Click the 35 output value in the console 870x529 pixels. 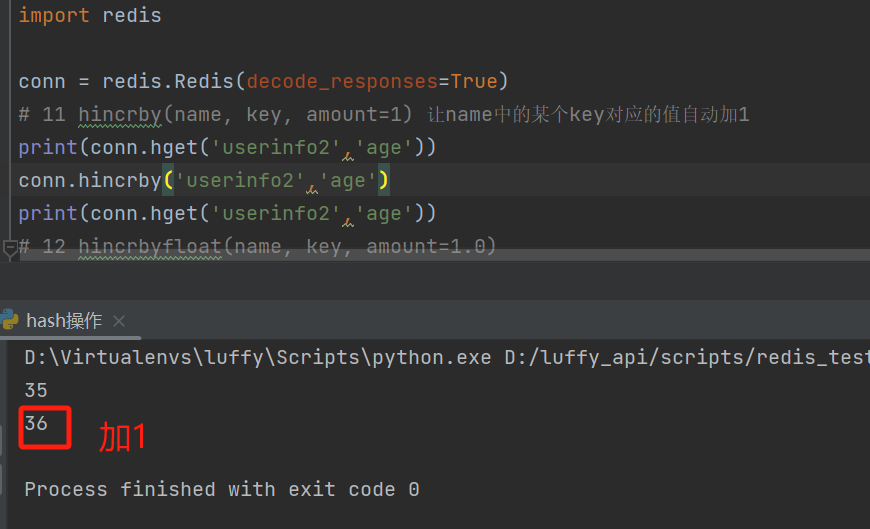pos(36,390)
